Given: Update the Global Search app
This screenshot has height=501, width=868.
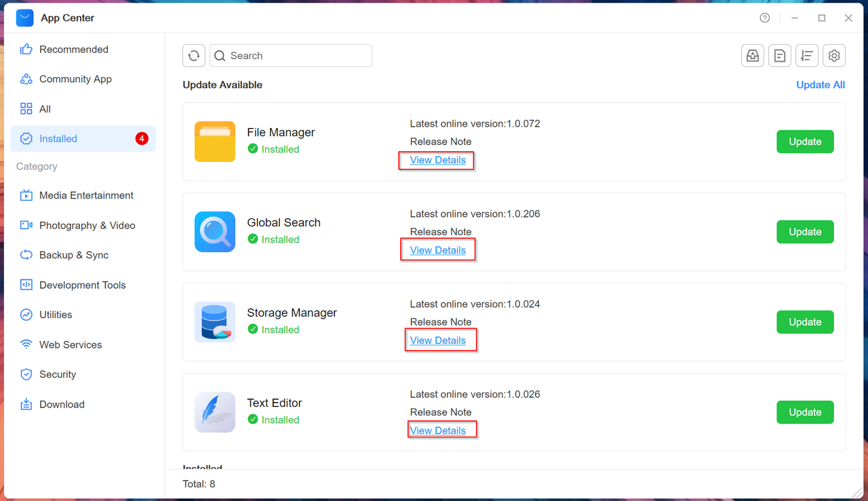Looking at the screenshot, I should (x=805, y=232).
